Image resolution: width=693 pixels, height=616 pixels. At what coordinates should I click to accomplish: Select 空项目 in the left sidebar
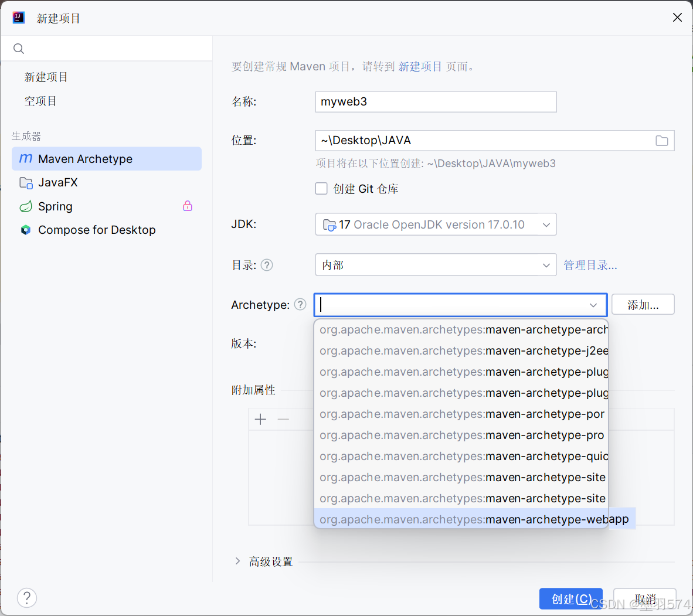40,101
